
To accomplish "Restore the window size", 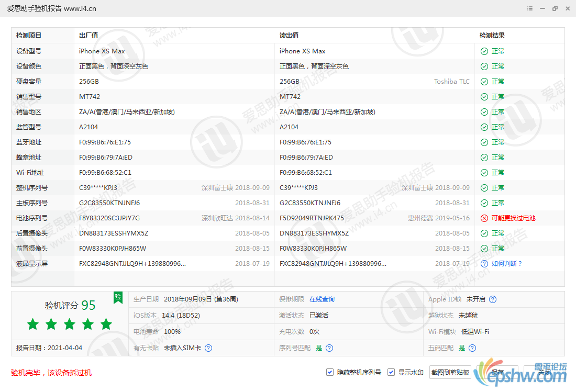I will pyautogui.click(x=555, y=8).
